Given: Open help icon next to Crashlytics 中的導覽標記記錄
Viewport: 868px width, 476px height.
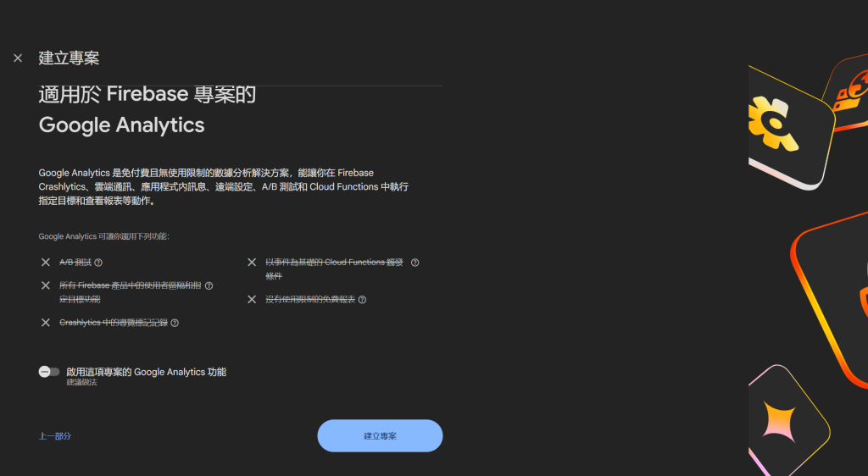Looking at the screenshot, I should click(x=175, y=323).
